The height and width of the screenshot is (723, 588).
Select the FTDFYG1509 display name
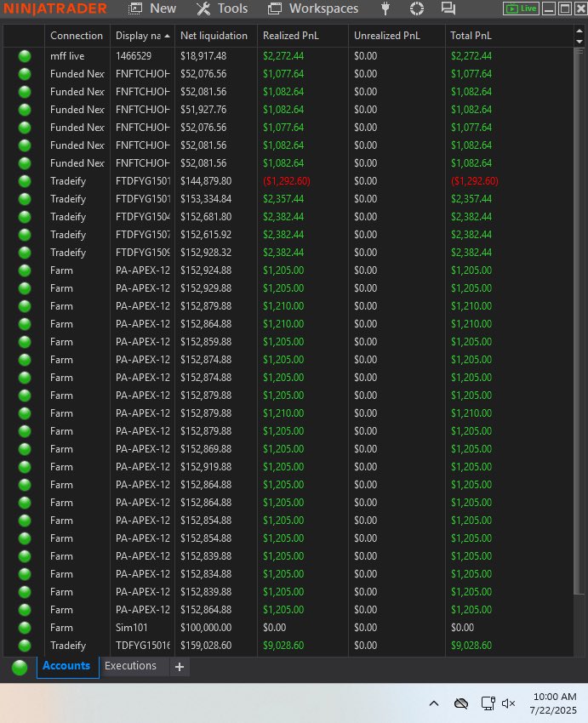coord(142,253)
